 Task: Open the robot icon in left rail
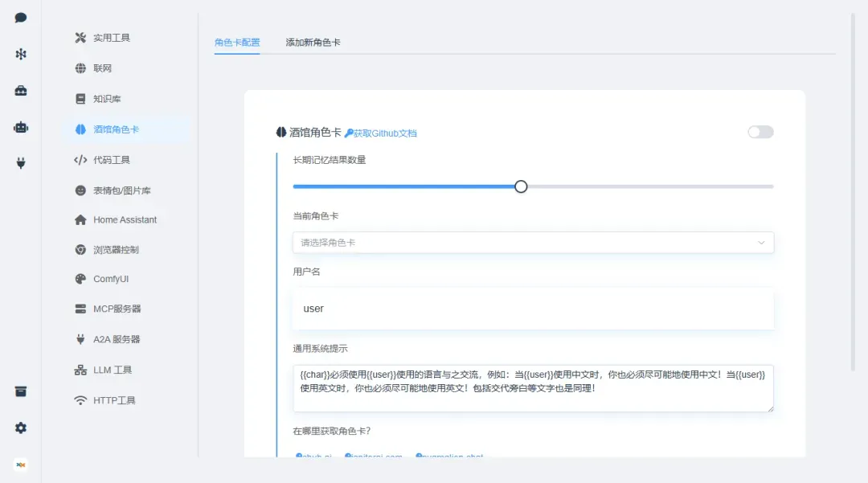click(21, 127)
